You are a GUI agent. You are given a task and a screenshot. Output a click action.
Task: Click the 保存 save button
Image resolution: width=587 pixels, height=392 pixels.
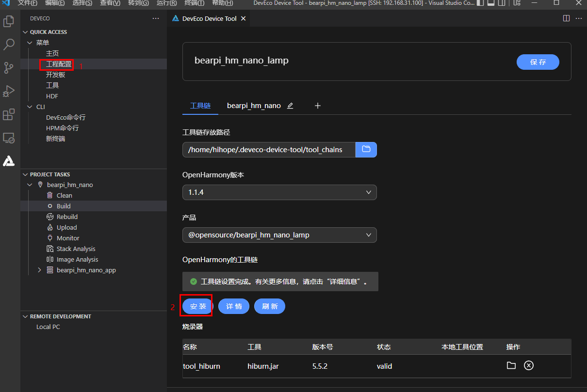[538, 62]
